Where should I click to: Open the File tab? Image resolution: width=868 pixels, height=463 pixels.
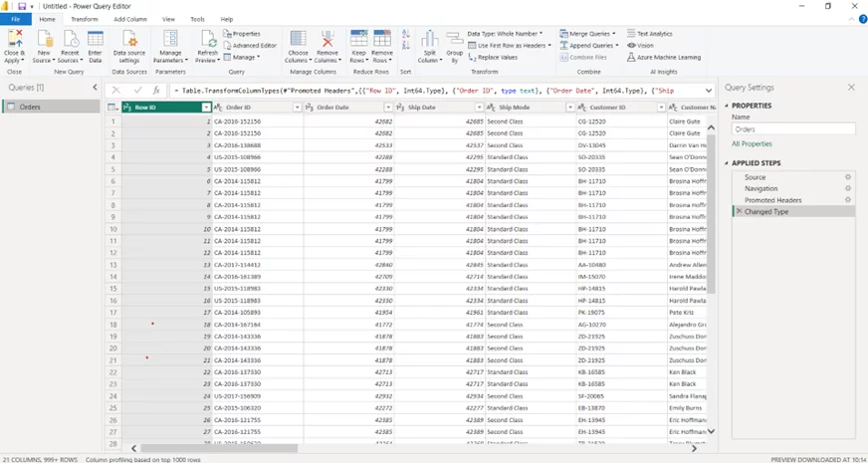(x=16, y=19)
